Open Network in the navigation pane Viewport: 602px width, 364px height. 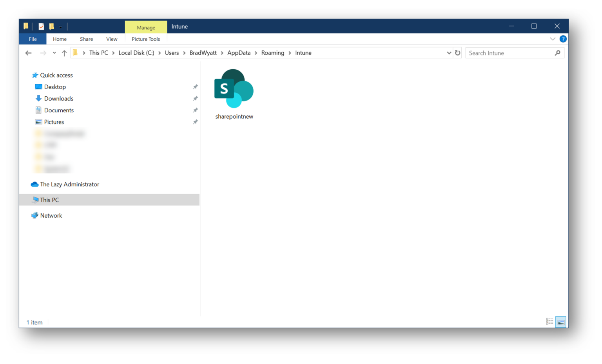click(51, 216)
